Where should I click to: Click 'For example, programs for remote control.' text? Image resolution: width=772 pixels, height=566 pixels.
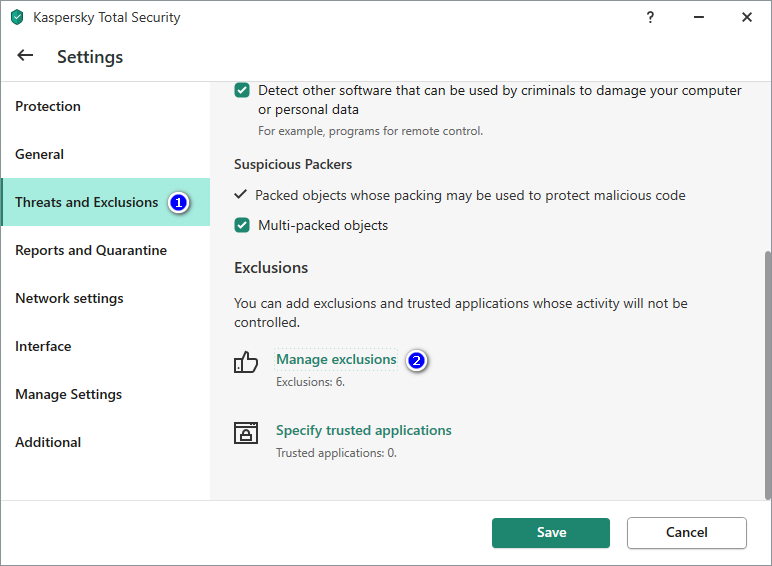370,131
